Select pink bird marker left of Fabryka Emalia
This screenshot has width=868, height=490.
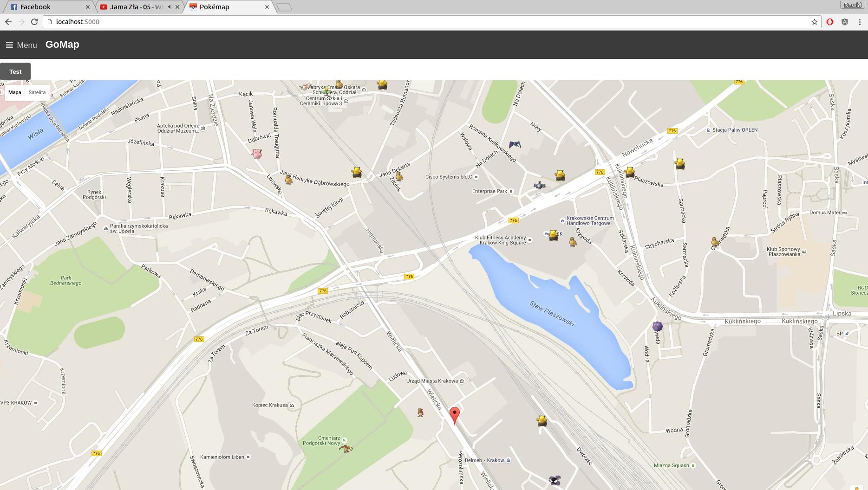coord(305,87)
